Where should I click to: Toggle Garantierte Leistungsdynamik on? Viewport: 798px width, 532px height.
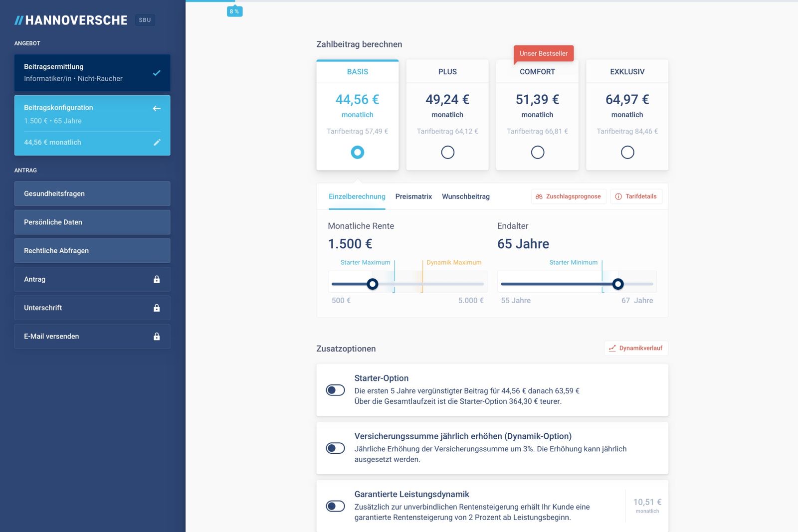point(335,506)
